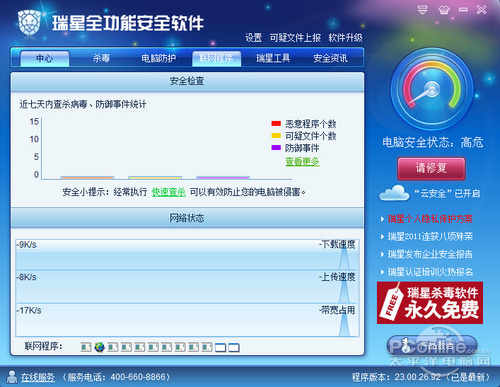Click the 安全检查 section header
This screenshot has width=500, height=387.
click(187, 81)
